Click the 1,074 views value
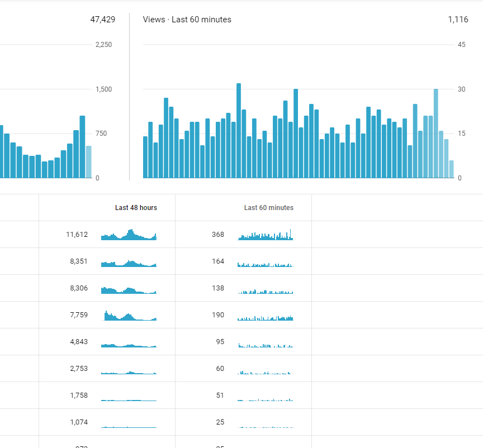483x448 pixels. click(79, 422)
